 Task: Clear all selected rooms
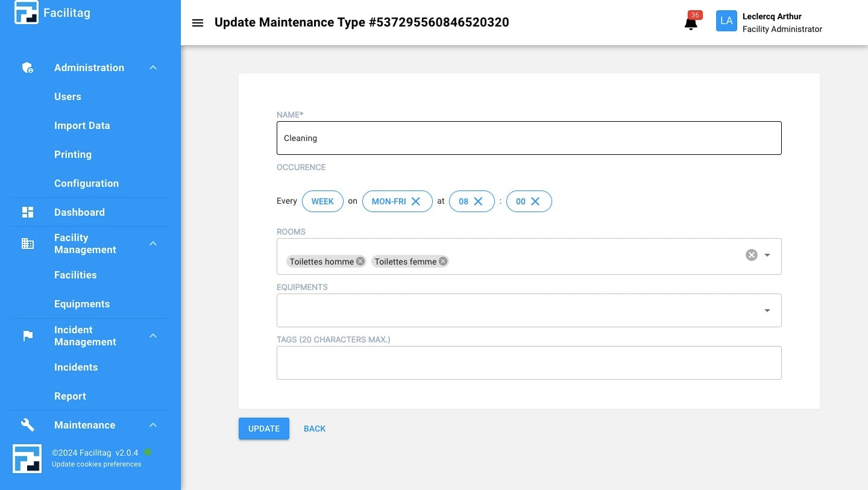point(751,255)
